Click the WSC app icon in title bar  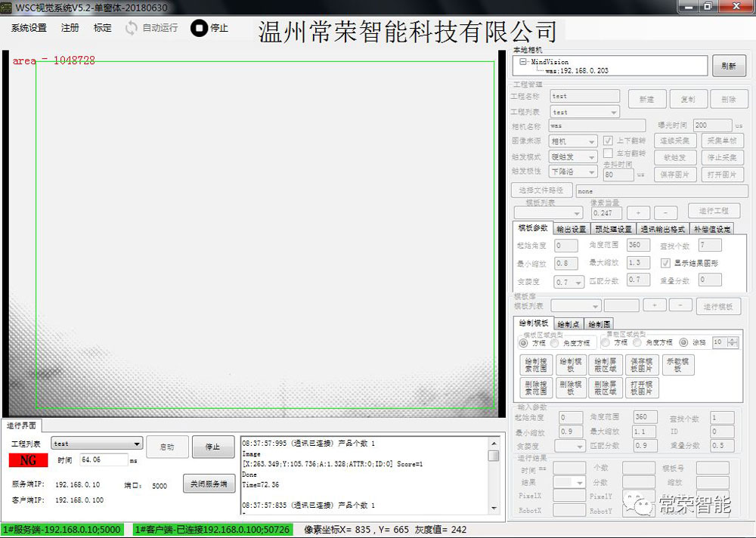point(6,8)
